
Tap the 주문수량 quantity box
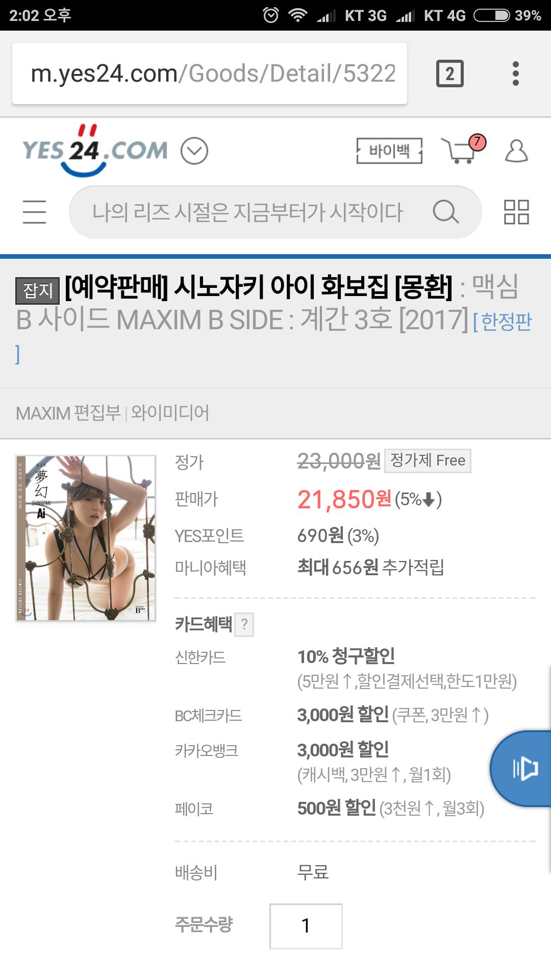pyautogui.click(x=306, y=926)
